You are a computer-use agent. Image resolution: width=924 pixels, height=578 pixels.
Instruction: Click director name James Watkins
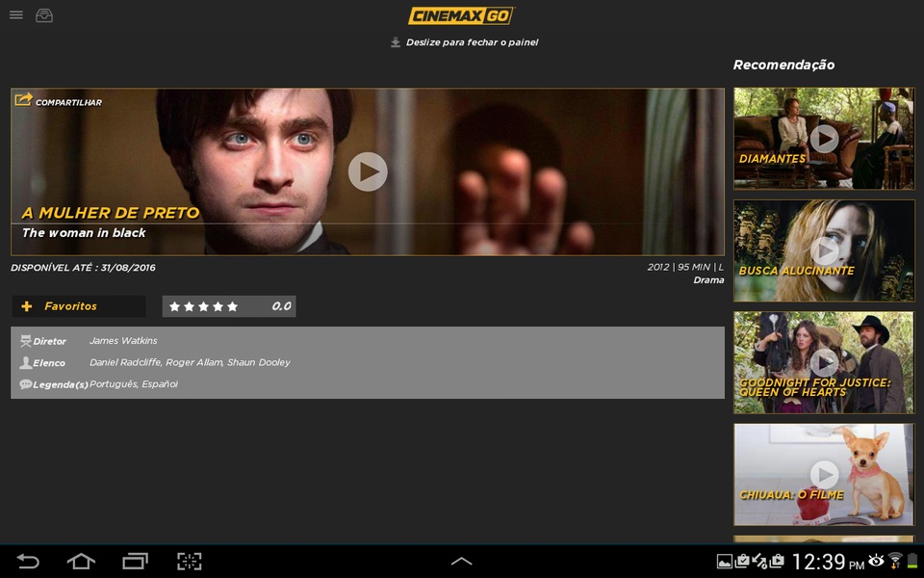point(123,341)
